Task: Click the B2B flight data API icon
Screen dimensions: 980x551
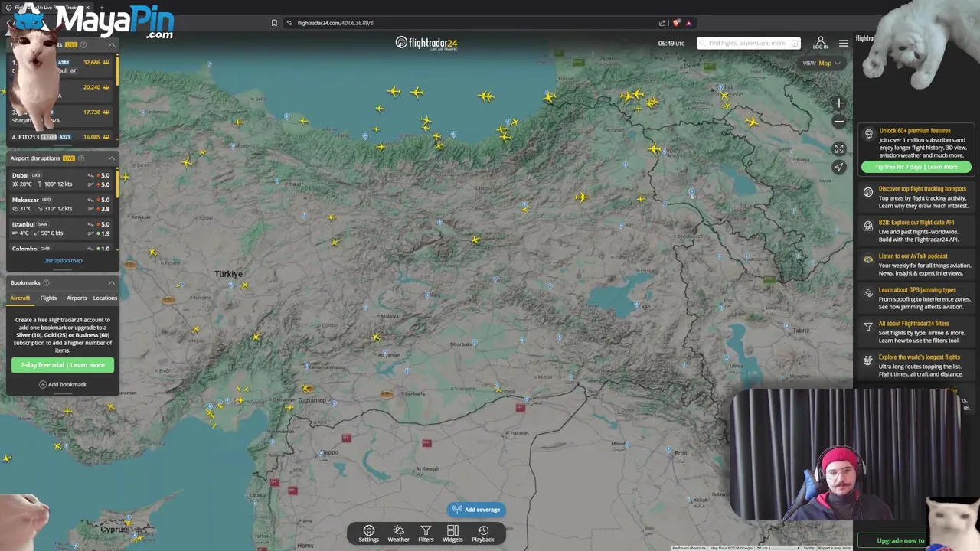Action: pos(868,226)
